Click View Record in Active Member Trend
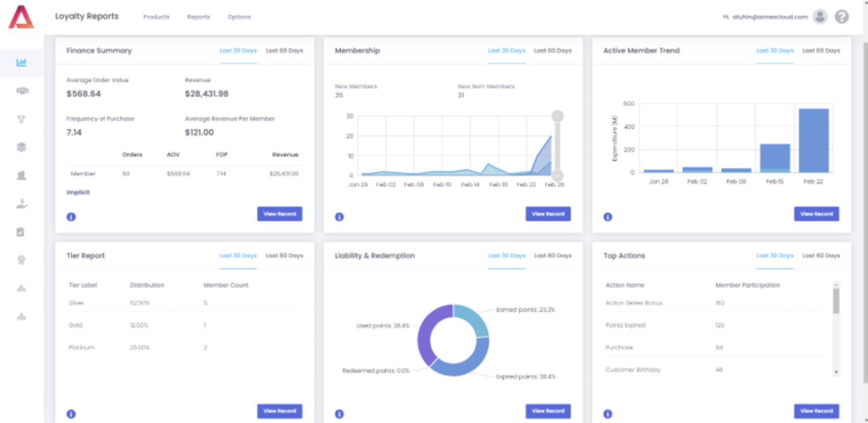 click(816, 214)
